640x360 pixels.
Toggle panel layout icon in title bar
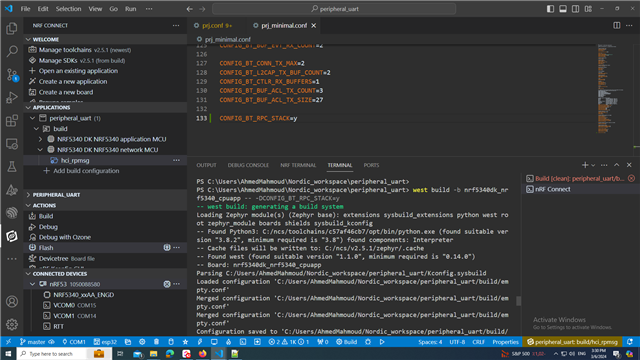(563, 9)
